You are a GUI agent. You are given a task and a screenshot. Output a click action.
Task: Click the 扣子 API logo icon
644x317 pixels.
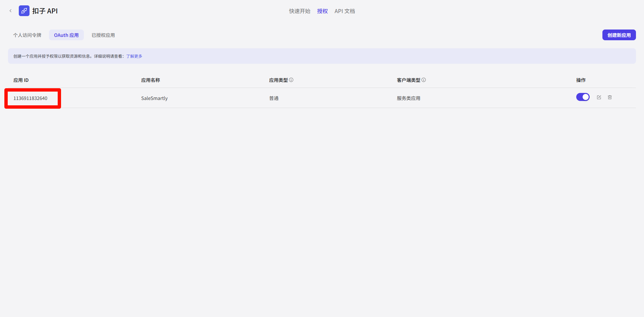click(x=24, y=11)
